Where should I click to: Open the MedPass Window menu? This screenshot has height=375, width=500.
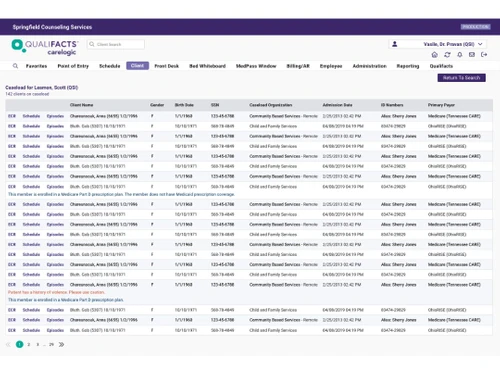coord(256,66)
